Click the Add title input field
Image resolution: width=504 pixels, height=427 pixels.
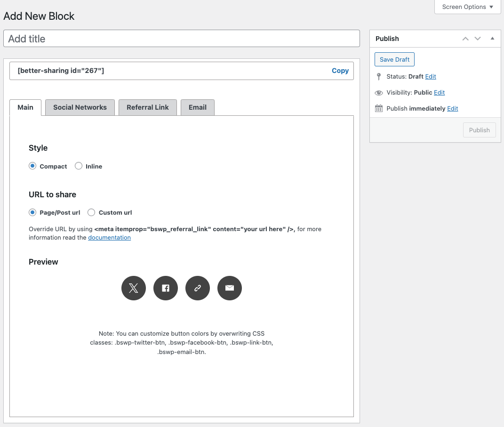tap(182, 39)
